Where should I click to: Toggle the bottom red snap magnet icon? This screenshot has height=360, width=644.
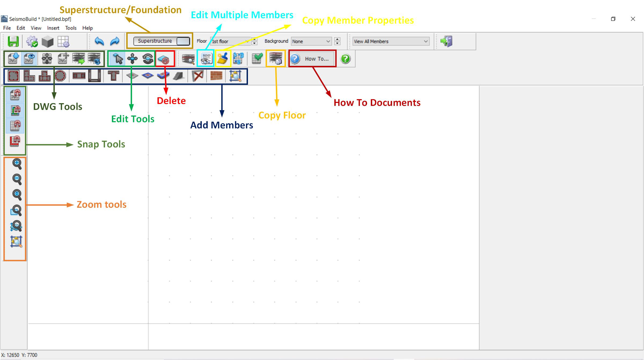point(15,141)
